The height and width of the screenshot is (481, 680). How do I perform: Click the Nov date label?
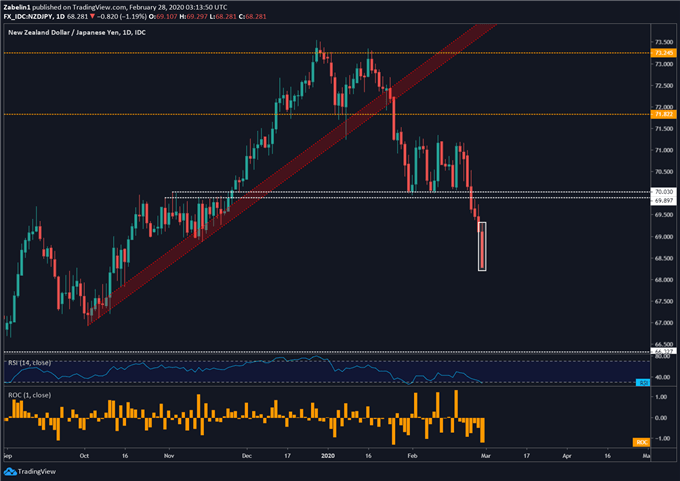point(169,455)
